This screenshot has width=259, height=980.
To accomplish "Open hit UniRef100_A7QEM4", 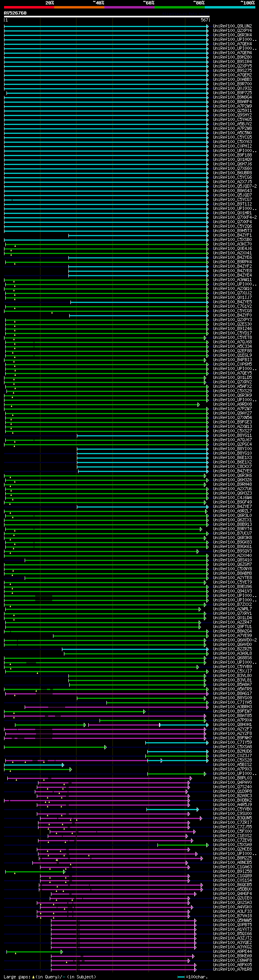I will pos(232,53).
